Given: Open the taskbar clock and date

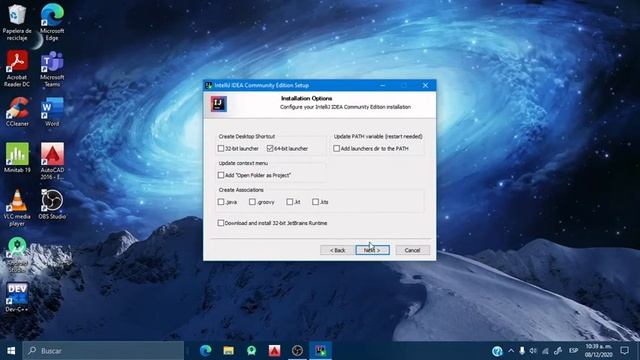Looking at the screenshot, I should pyautogui.click(x=599, y=351).
